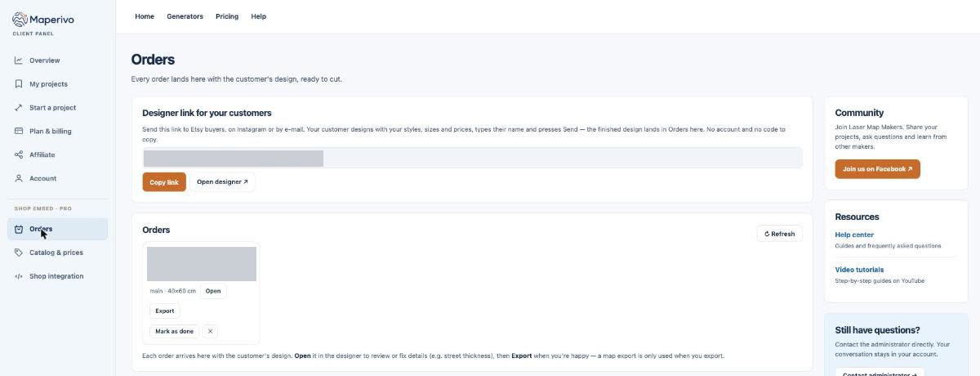Screen dimensions: 980x376
Task: Click the 'main · 40×60 cm' order label
Action: pyautogui.click(x=172, y=291)
